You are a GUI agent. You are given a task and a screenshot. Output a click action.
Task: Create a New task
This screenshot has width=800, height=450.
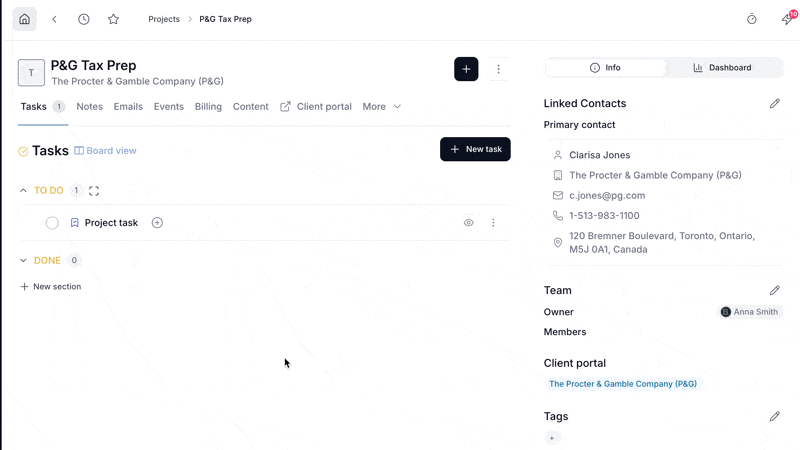click(x=475, y=149)
